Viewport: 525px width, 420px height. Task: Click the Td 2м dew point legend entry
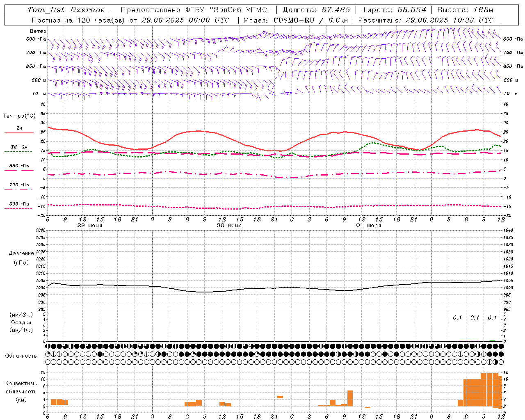coord(19,147)
